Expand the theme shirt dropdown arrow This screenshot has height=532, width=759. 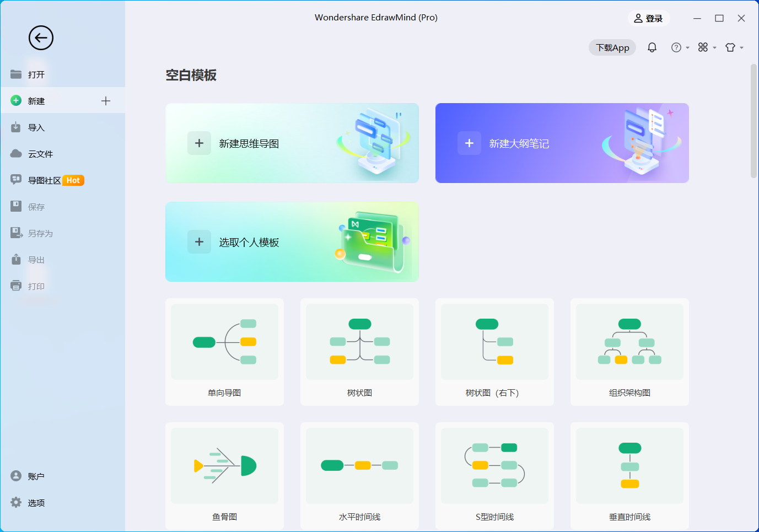click(x=742, y=48)
